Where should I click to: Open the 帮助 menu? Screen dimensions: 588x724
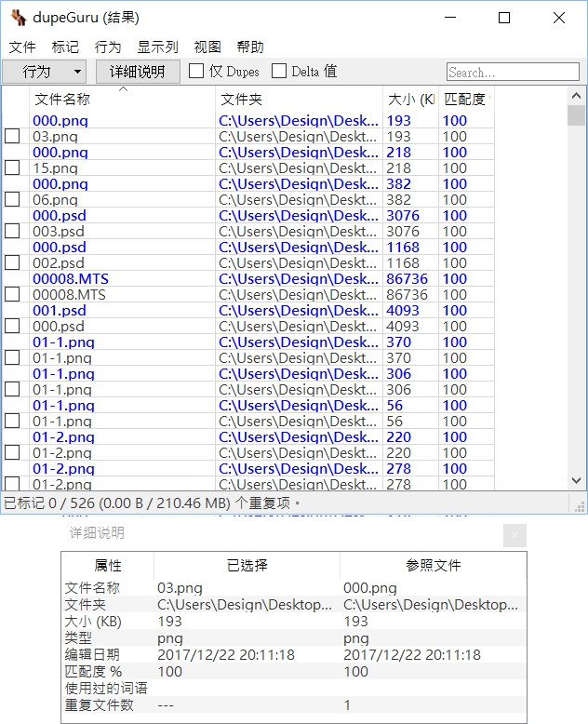250,47
